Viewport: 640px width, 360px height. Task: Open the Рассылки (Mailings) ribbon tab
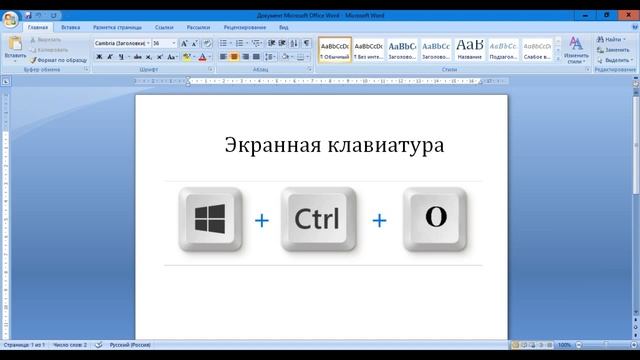tap(198, 27)
